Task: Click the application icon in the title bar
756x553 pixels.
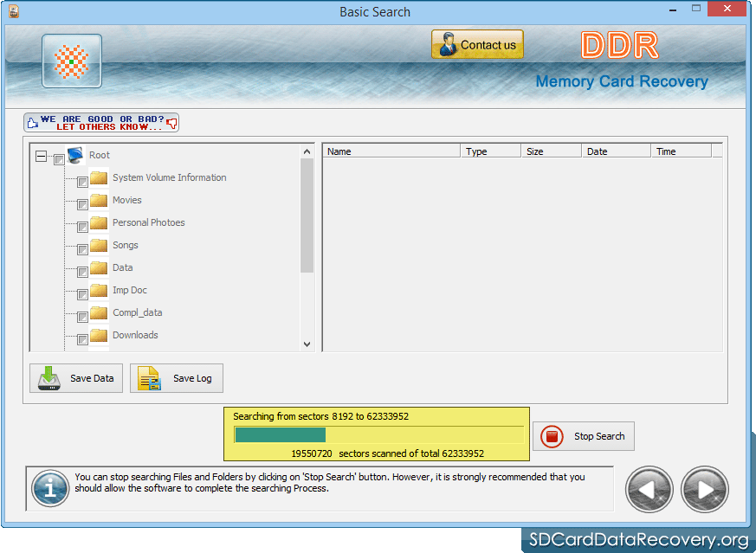Action: point(14,11)
